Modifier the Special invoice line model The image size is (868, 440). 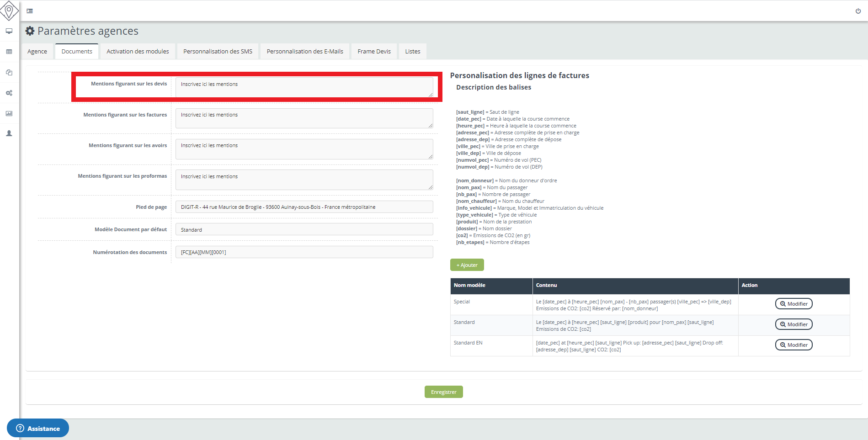[x=793, y=303]
